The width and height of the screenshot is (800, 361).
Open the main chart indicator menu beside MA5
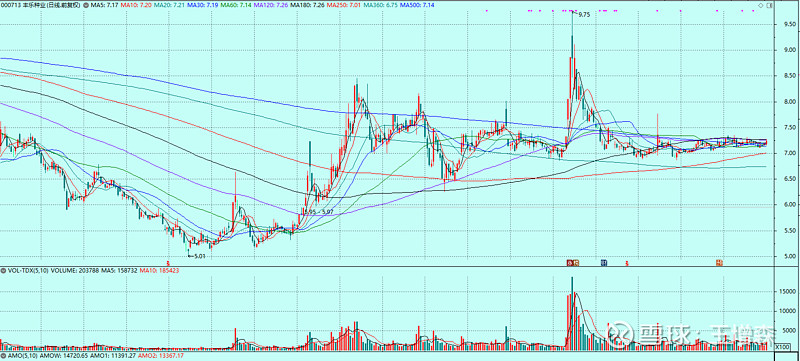[x=85, y=5]
